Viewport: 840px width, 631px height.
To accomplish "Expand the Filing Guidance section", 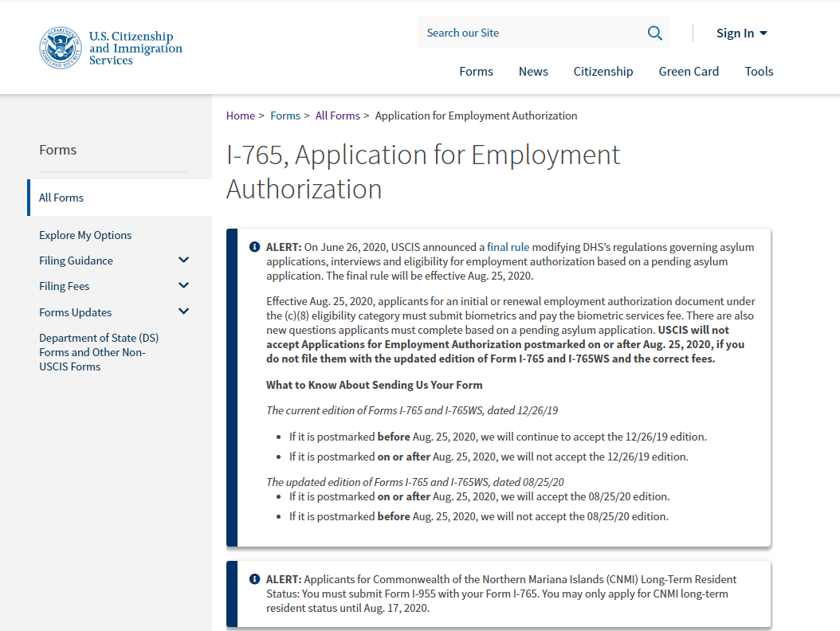I will [x=183, y=261].
